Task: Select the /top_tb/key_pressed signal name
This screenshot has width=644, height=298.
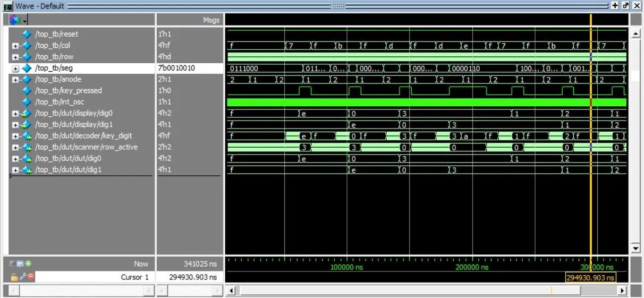Action: tap(68, 91)
